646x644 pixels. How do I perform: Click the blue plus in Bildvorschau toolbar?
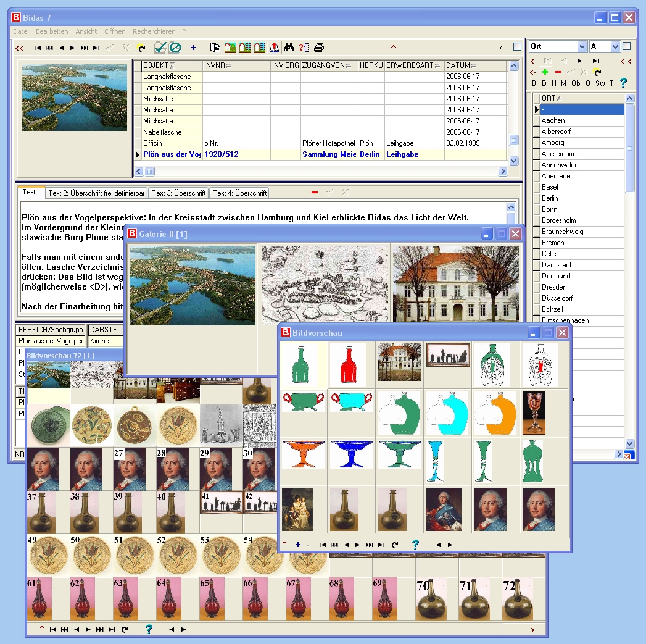pos(298,545)
